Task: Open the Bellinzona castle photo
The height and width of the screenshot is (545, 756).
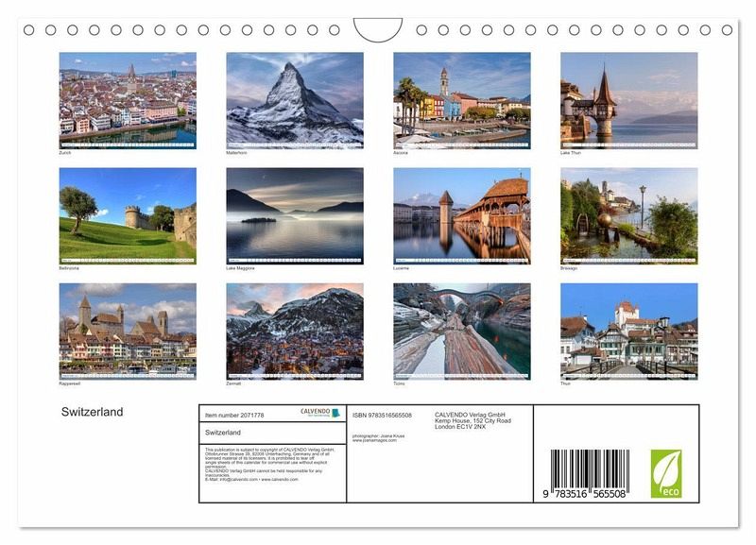Action: [128, 215]
